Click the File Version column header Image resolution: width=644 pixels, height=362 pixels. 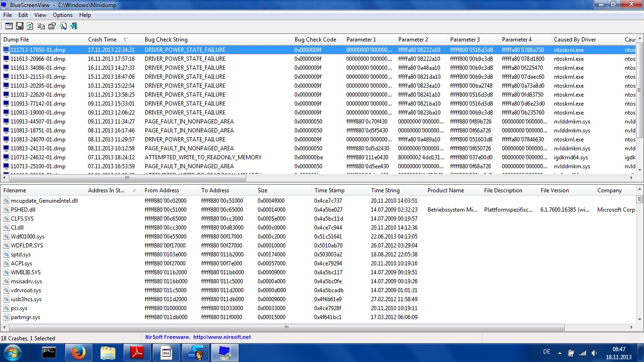566,190
